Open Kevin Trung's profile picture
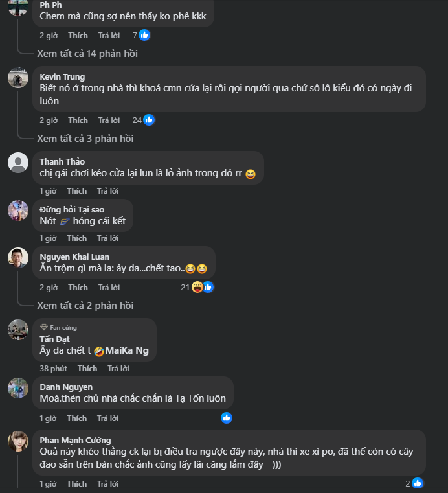The height and width of the screenshot is (493, 448). [18, 78]
